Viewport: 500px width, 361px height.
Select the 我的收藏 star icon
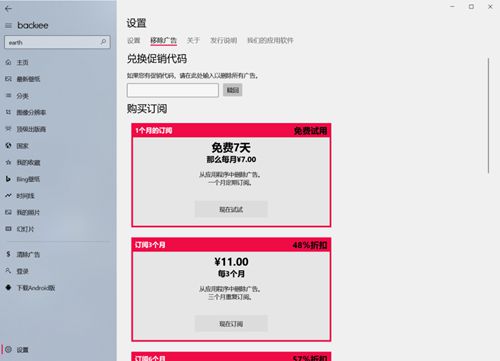click(8, 162)
